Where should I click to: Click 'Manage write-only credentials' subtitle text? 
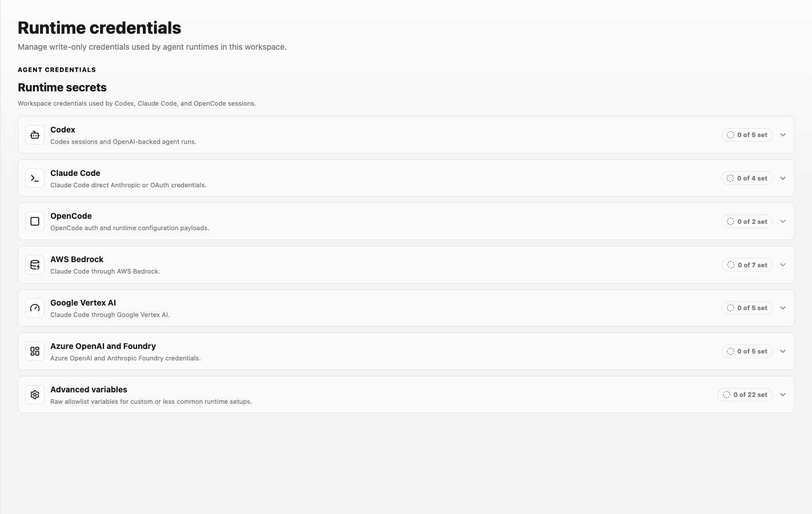[152, 47]
